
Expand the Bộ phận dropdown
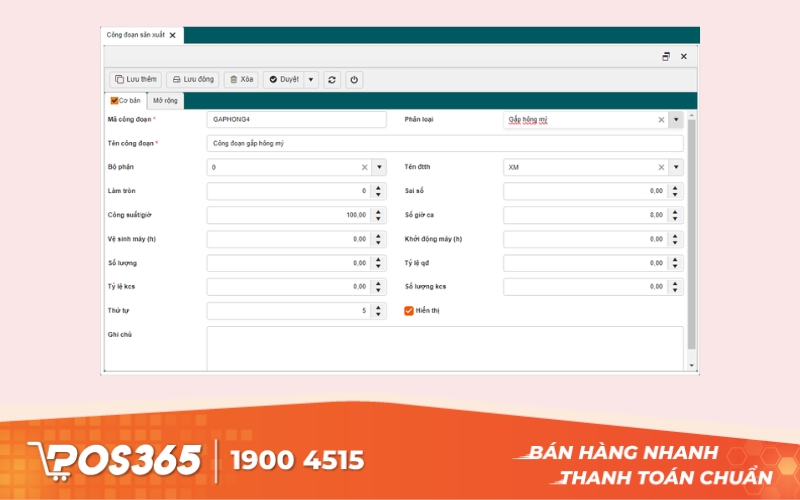tap(379, 167)
